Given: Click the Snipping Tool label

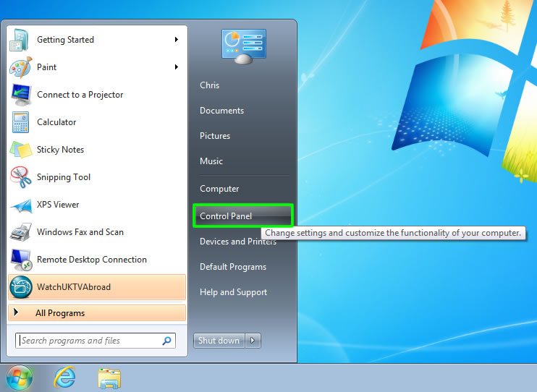Looking at the screenshot, I should tap(64, 177).
